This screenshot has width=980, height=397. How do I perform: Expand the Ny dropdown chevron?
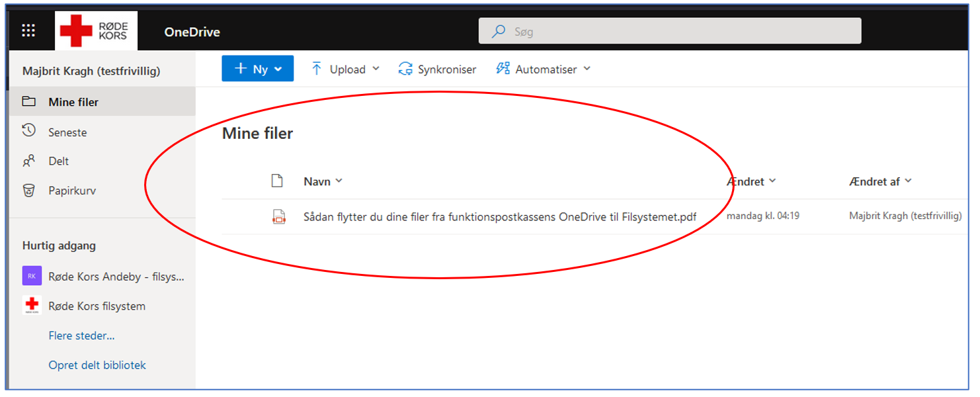coord(278,69)
